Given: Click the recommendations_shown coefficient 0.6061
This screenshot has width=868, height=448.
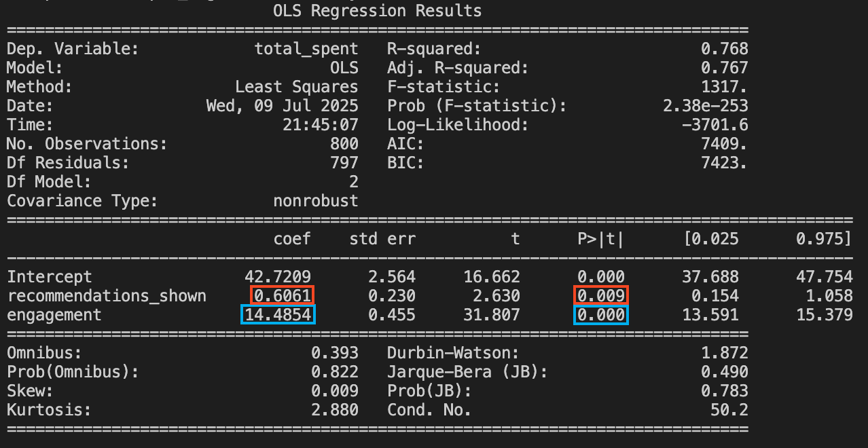Looking at the screenshot, I should (283, 295).
